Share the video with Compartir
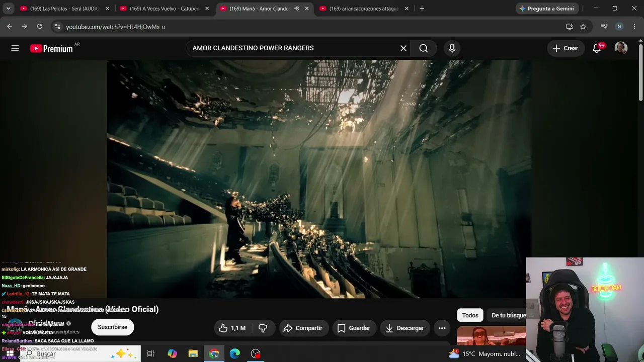 303,328
